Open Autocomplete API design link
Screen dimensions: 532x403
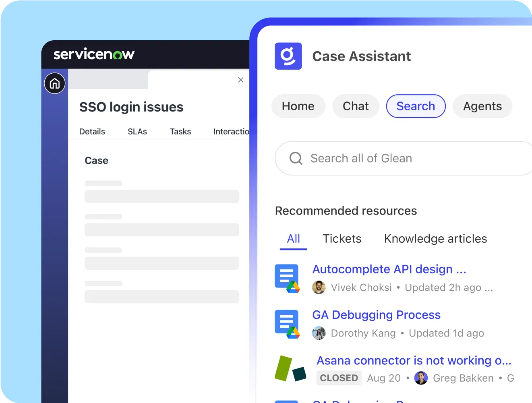[x=389, y=269]
